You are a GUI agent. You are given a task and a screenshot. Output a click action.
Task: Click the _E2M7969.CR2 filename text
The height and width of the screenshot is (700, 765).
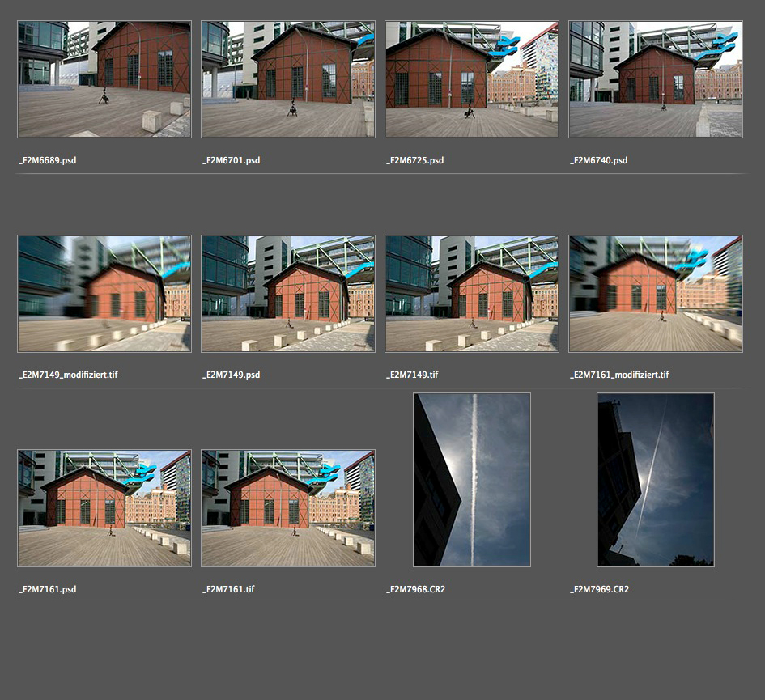click(600, 590)
